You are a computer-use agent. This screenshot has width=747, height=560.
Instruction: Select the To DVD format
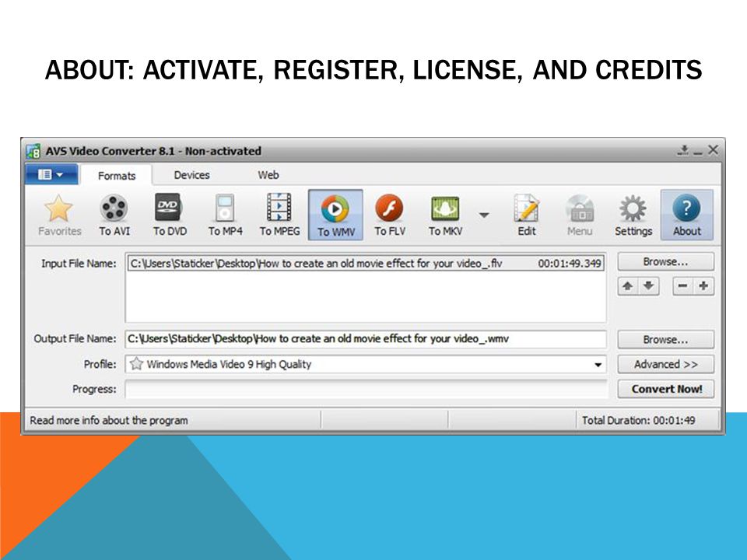(x=170, y=215)
